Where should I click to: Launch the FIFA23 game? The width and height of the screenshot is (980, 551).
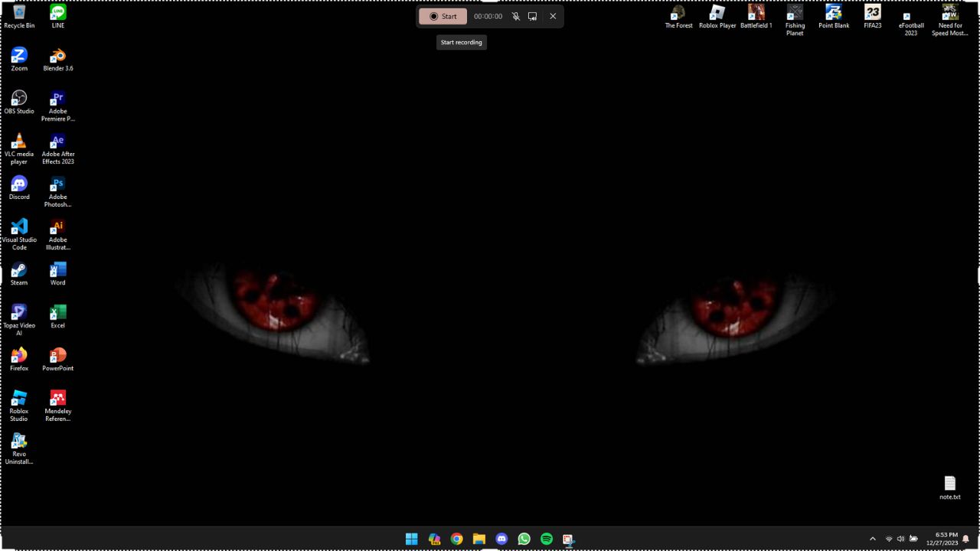pyautogui.click(x=872, y=13)
